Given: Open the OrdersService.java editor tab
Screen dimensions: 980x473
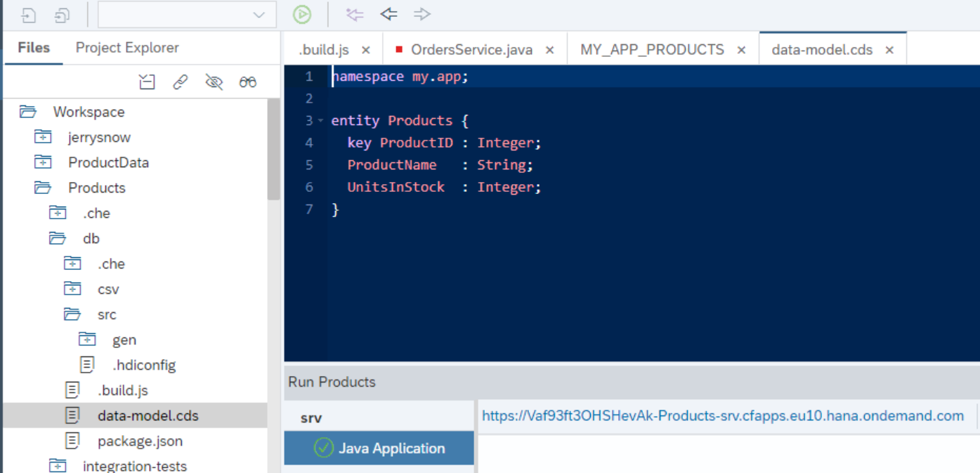Looking at the screenshot, I should coord(471,50).
